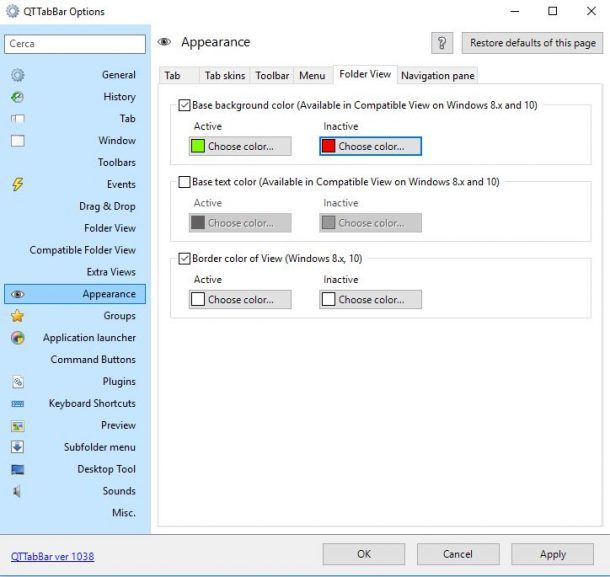Viewport: 610px width, 577px height.
Task: Click the Appearance eye icon in sidebar
Action: tap(18, 294)
